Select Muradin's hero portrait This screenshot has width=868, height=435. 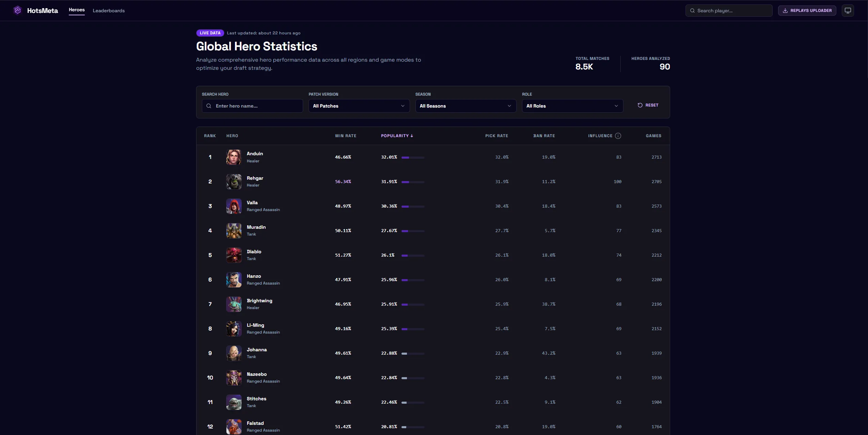coord(234,231)
